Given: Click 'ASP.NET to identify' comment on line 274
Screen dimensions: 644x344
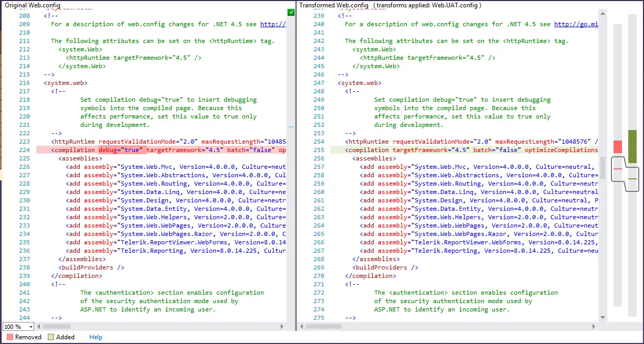Looking at the screenshot, I should click(x=442, y=309).
